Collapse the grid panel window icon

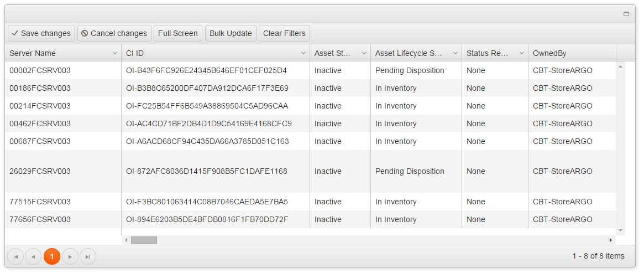[626, 14]
